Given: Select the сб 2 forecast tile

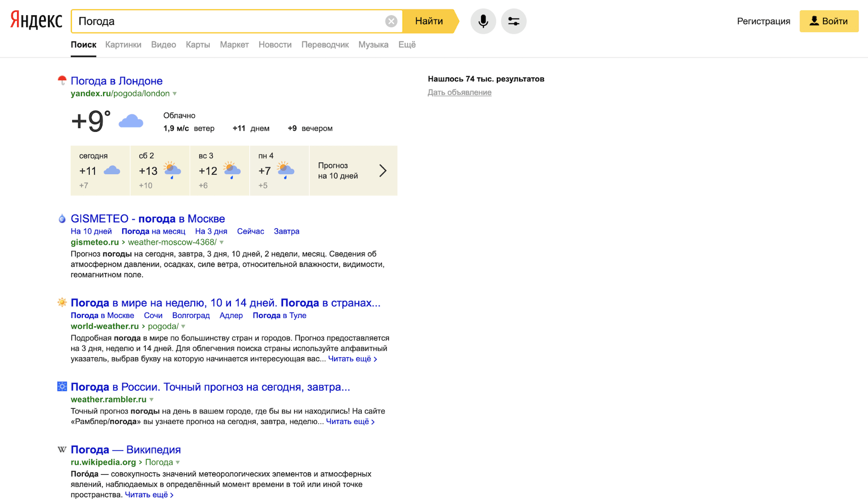Looking at the screenshot, I should coord(160,171).
